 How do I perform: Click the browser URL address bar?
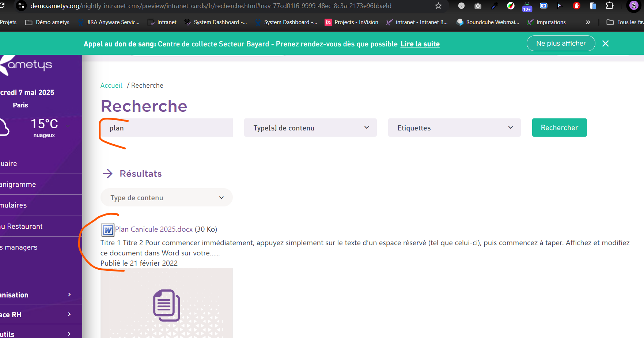(230, 6)
